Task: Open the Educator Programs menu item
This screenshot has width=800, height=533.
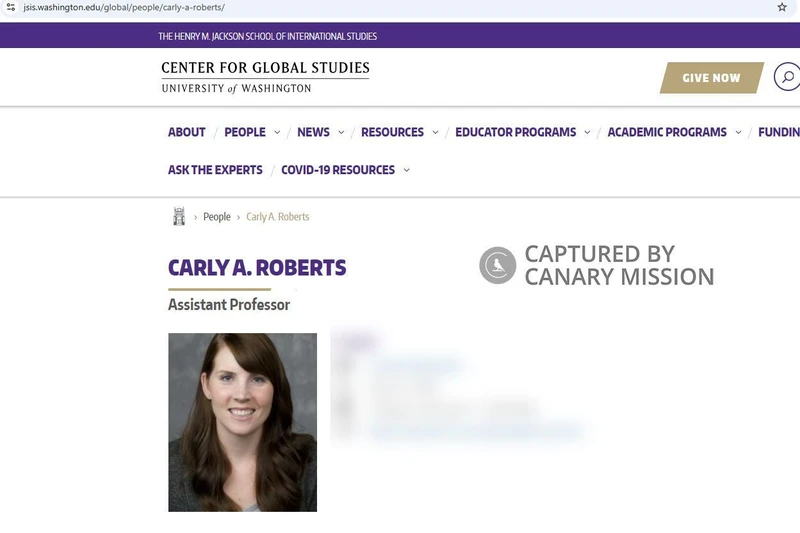Action: (516, 132)
